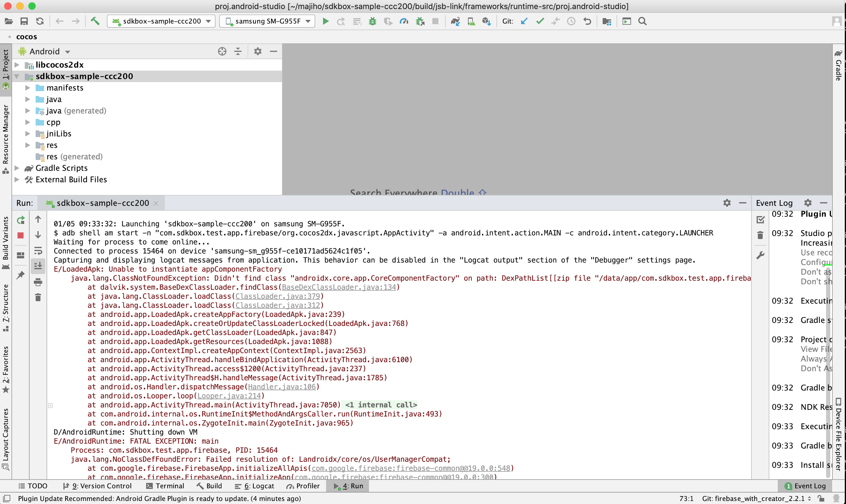The width and height of the screenshot is (846, 504).
Task: Click Event Log button in status bar
Action: 805,486
